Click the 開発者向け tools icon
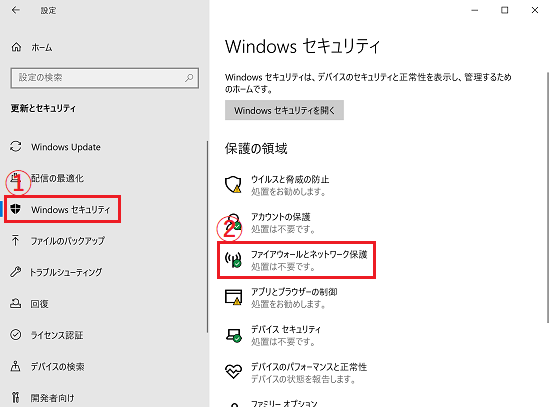The height and width of the screenshot is (407, 550). (x=15, y=397)
